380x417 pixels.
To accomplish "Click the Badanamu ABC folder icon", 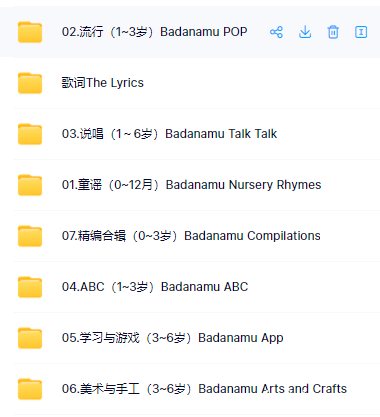I will coord(30,287).
